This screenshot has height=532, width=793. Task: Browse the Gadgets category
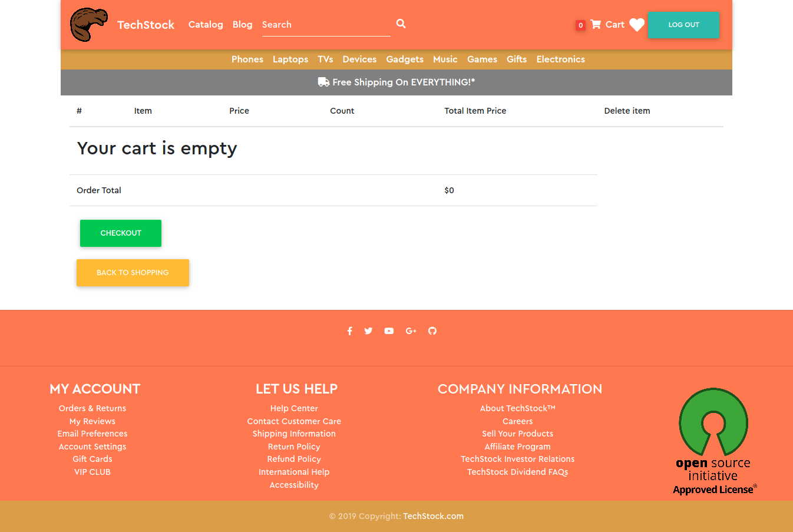click(405, 60)
